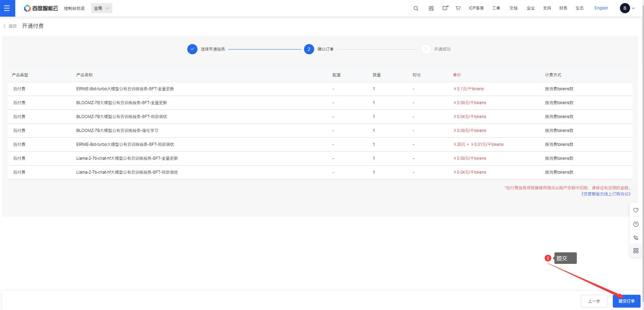Click the help question icon in side widget
Viewport: 644px width, 310px height.
(636, 224)
